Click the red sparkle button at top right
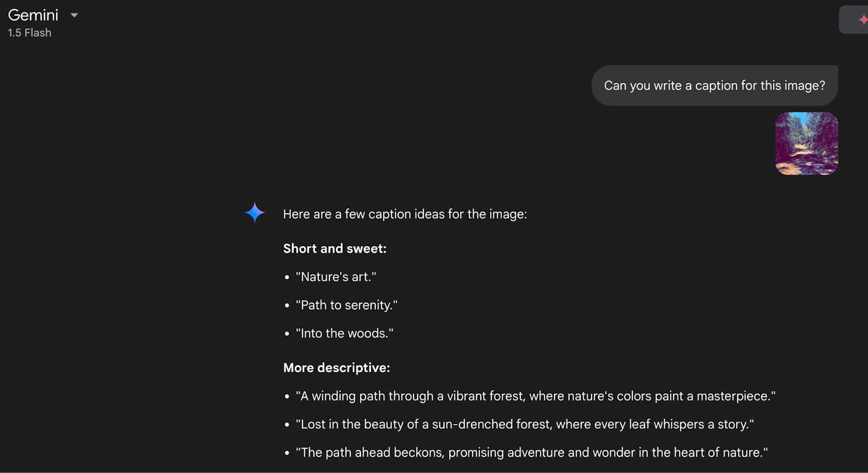The height and width of the screenshot is (473, 868). (x=861, y=20)
